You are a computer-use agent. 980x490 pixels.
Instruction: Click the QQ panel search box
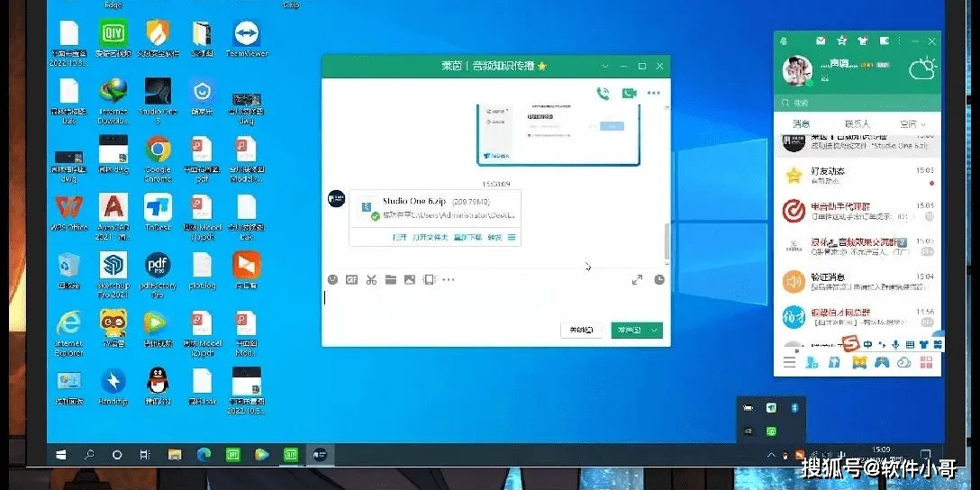(x=857, y=103)
